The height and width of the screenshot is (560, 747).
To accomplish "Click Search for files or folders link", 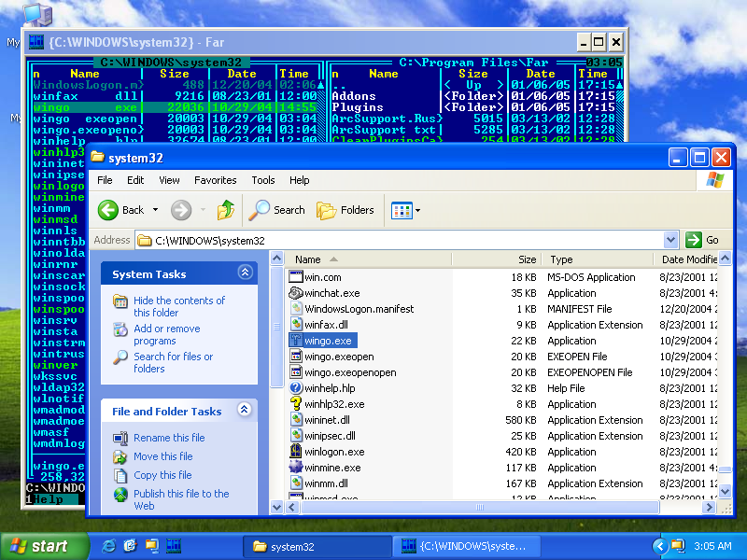I will tap(173, 362).
